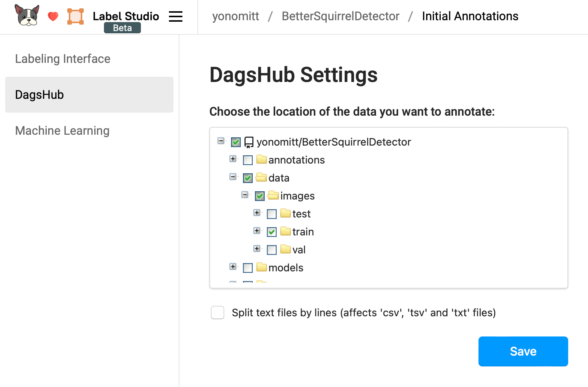Screen dimensions: 588x387
Task: Open BetterSquirrelDetector breadcrumb link
Action: coord(340,16)
